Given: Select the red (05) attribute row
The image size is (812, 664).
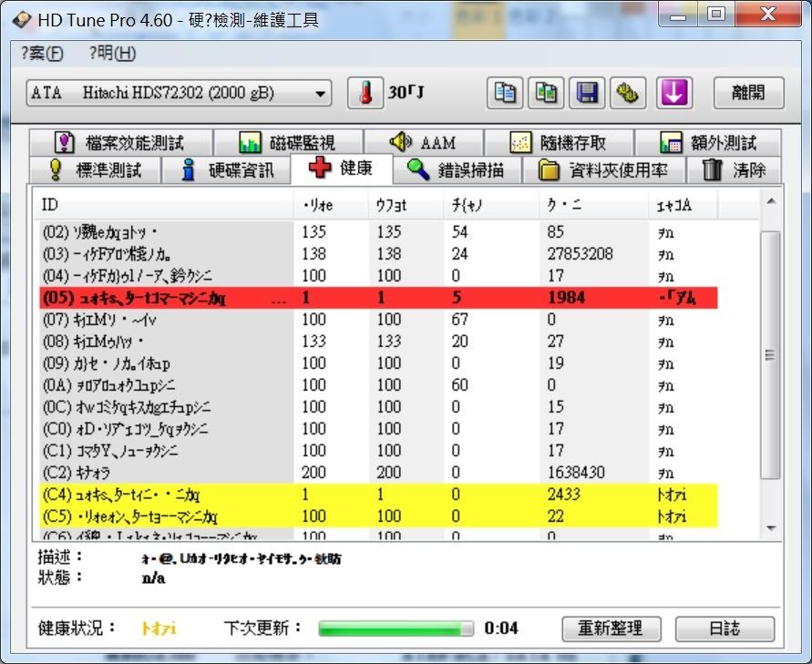Looking at the screenshot, I should pyautogui.click(x=378, y=298).
